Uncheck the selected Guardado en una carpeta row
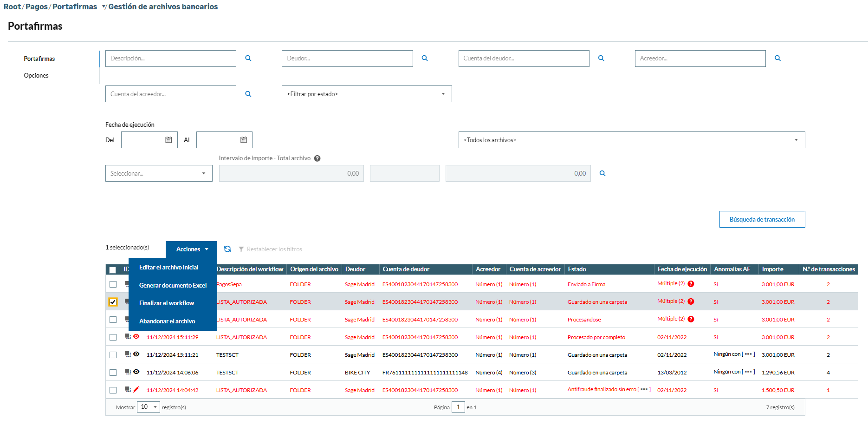This screenshot has width=868, height=426. pyautogui.click(x=113, y=302)
